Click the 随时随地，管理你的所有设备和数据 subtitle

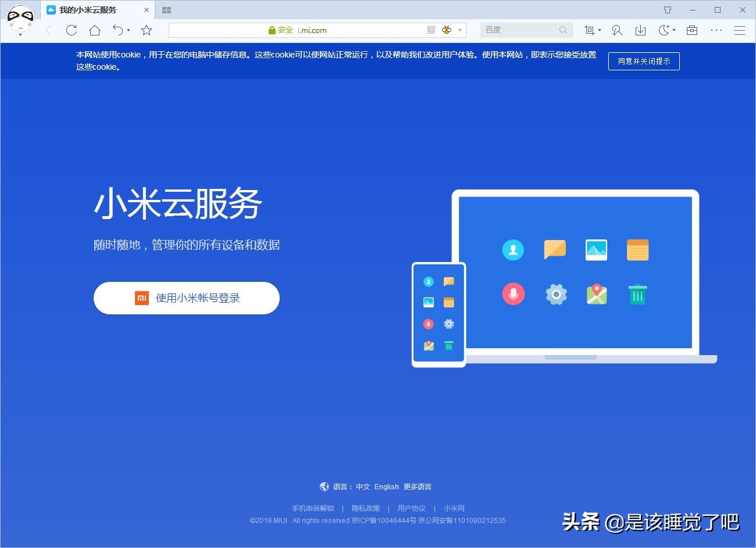[x=187, y=245]
